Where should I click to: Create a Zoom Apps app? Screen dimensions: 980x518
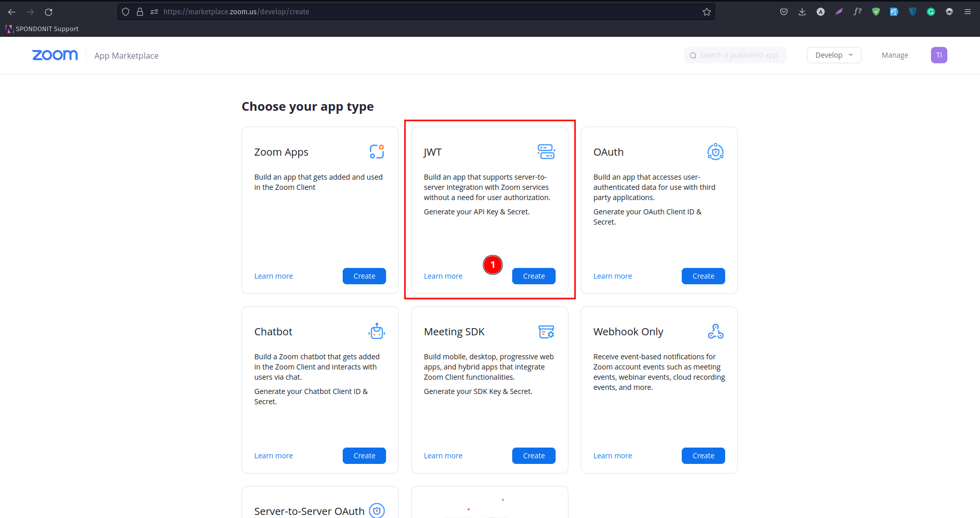[364, 276]
